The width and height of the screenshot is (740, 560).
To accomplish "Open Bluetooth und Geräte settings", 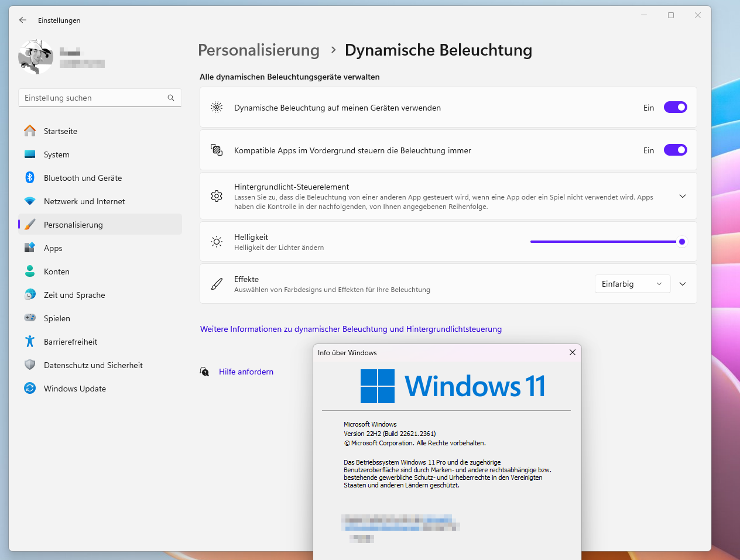I will coord(100,178).
